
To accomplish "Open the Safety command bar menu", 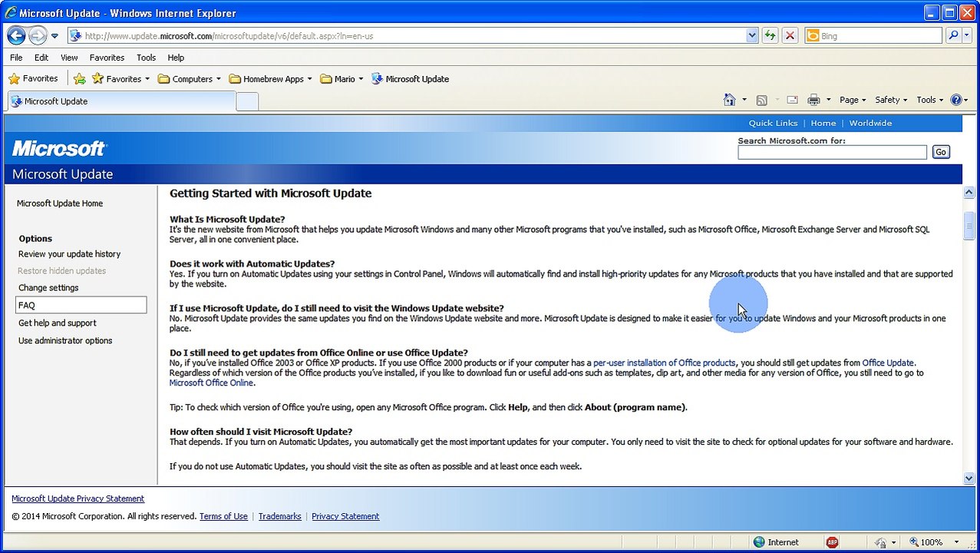I will point(890,100).
